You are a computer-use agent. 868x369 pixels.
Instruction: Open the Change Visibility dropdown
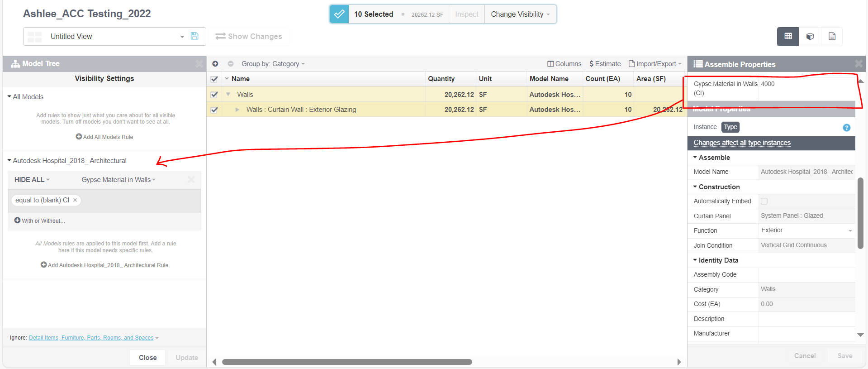(x=521, y=14)
